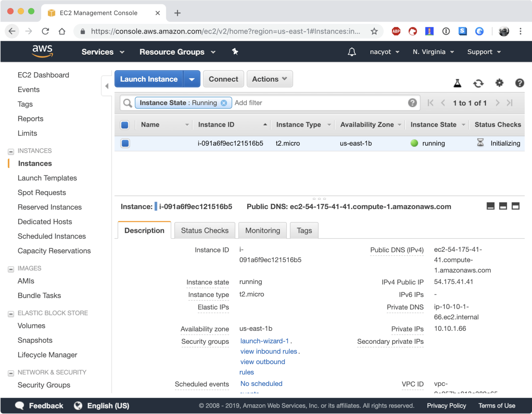Viewport: 532px width, 414px height.
Task: Click the view inbound rules link
Action: 269,351
